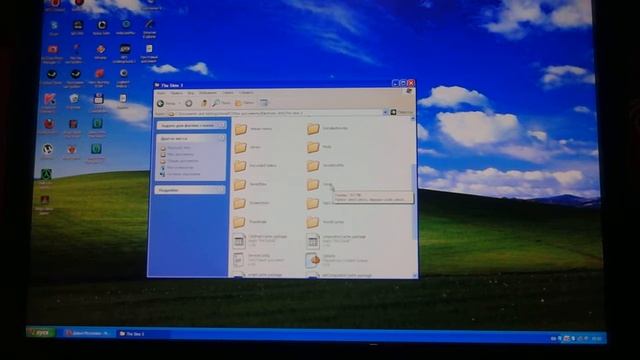The image size is (640, 360).
Task: Open the Search pane from toolbar
Action: (x=221, y=103)
